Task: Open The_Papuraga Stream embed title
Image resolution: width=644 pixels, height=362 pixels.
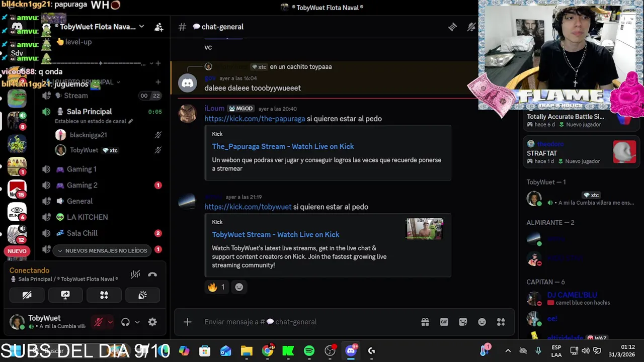Action: (283, 146)
